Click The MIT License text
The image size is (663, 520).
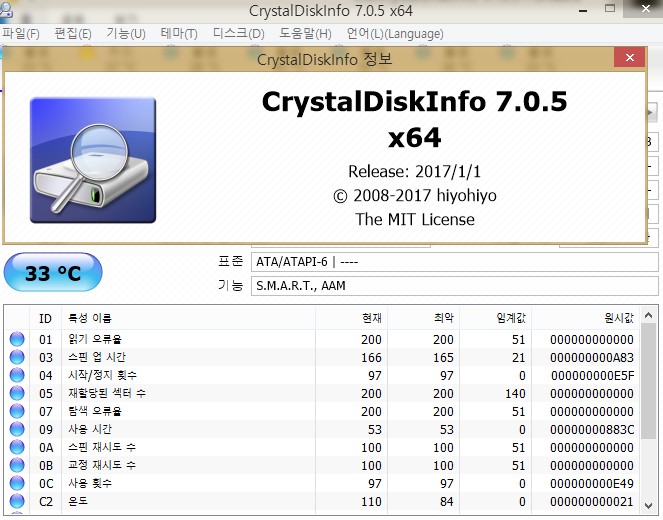tap(415, 219)
